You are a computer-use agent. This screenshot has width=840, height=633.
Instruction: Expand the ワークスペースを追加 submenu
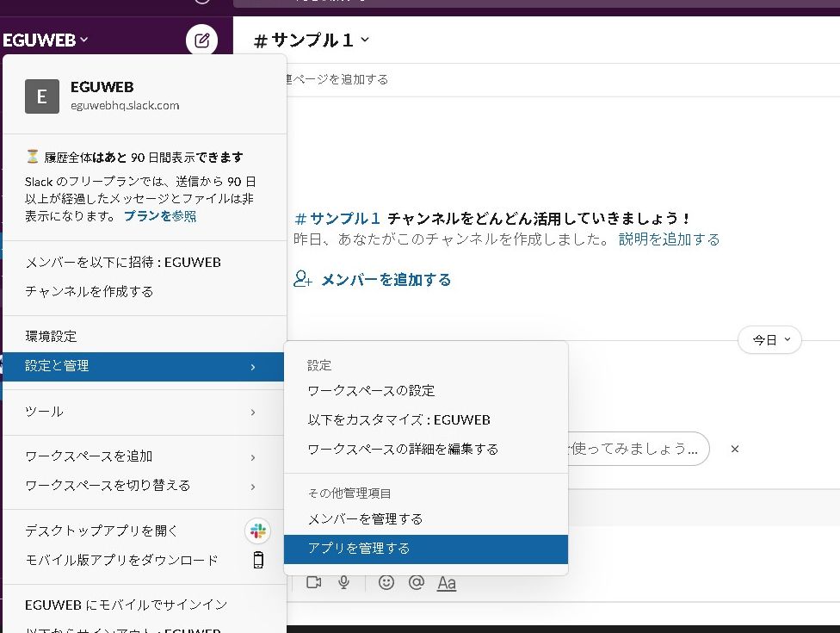[143, 456]
